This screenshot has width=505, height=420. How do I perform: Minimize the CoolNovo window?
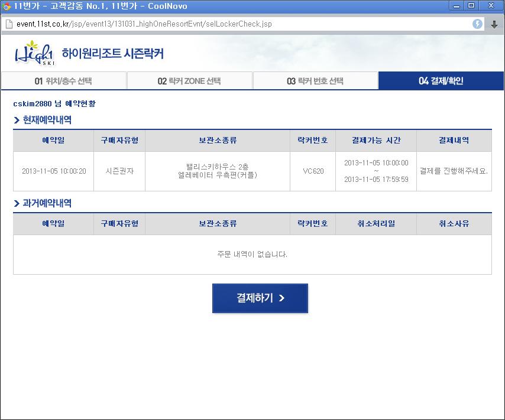pyautogui.click(x=457, y=6)
